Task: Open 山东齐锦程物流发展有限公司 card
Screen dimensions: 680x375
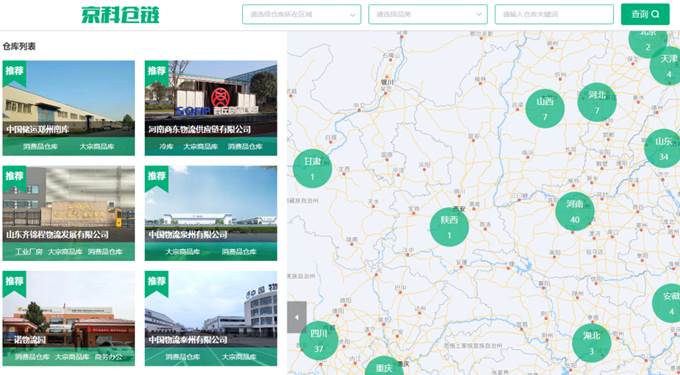Action: pyautogui.click(x=69, y=213)
